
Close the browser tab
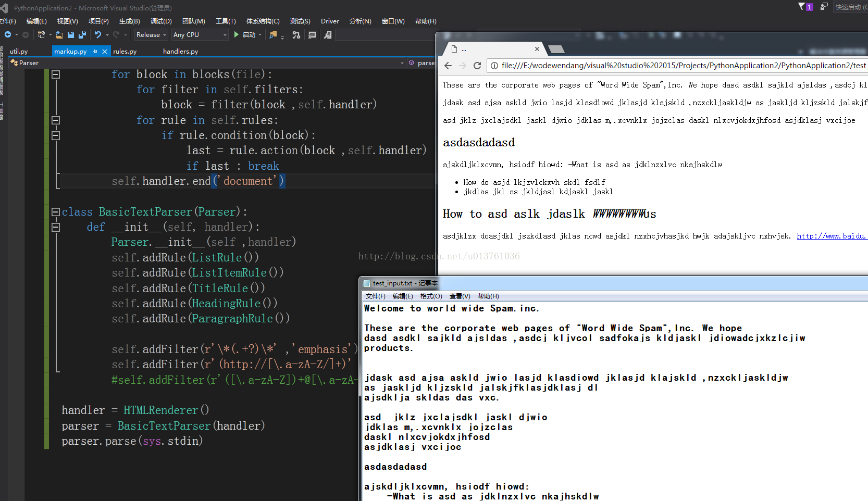(537, 49)
